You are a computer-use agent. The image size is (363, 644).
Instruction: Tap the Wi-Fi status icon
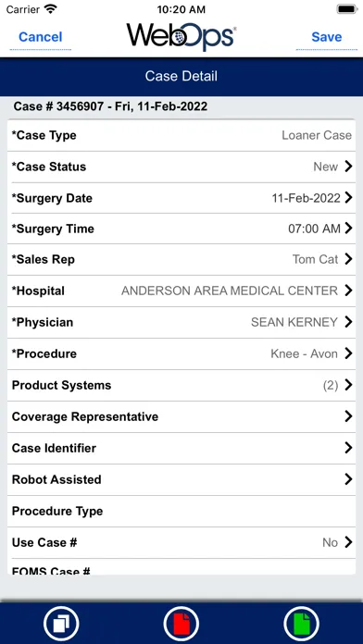51,9
